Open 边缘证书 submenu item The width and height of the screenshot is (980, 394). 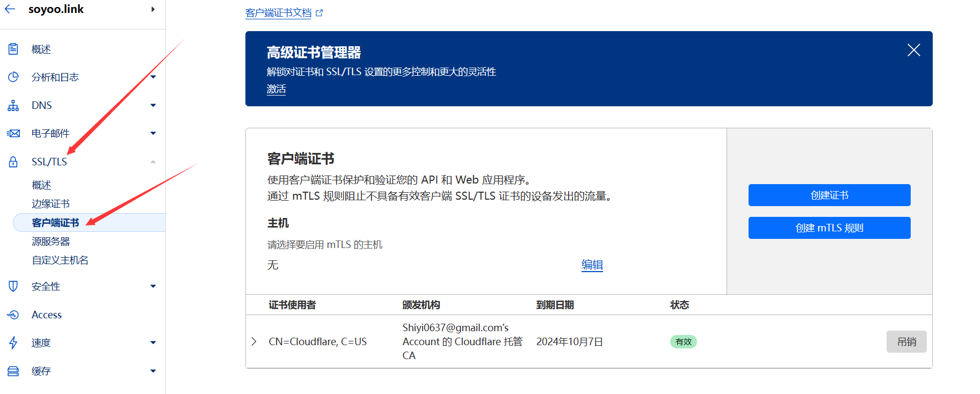click(x=50, y=204)
